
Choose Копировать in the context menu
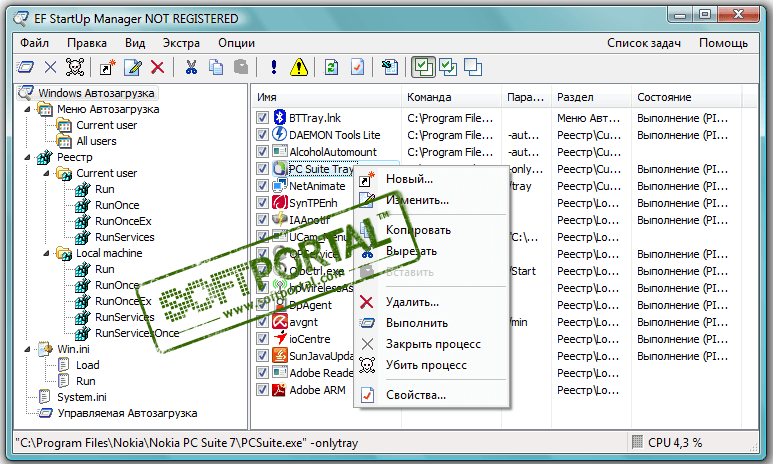pyautogui.click(x=431, y=230)
